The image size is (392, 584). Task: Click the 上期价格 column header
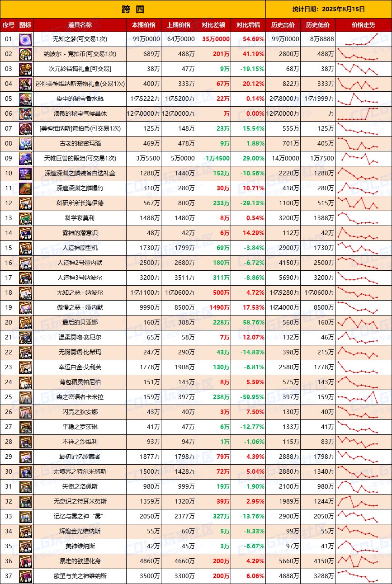pos(179,25)
